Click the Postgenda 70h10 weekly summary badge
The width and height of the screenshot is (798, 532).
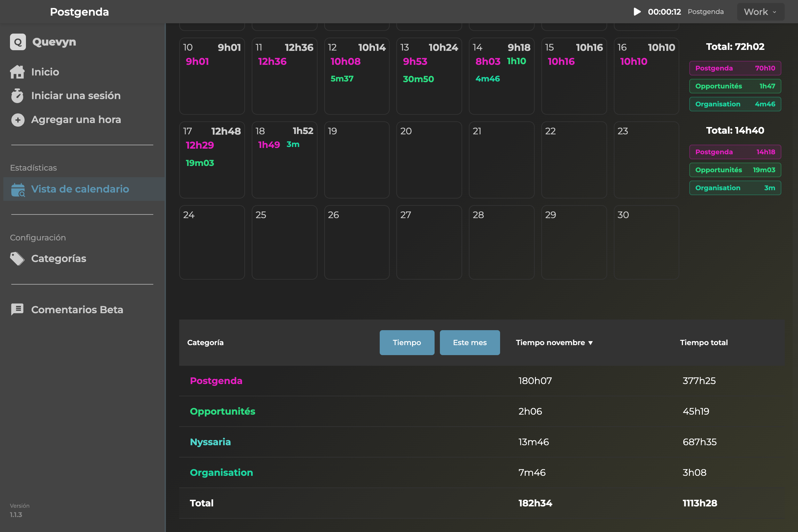(735, 68)
